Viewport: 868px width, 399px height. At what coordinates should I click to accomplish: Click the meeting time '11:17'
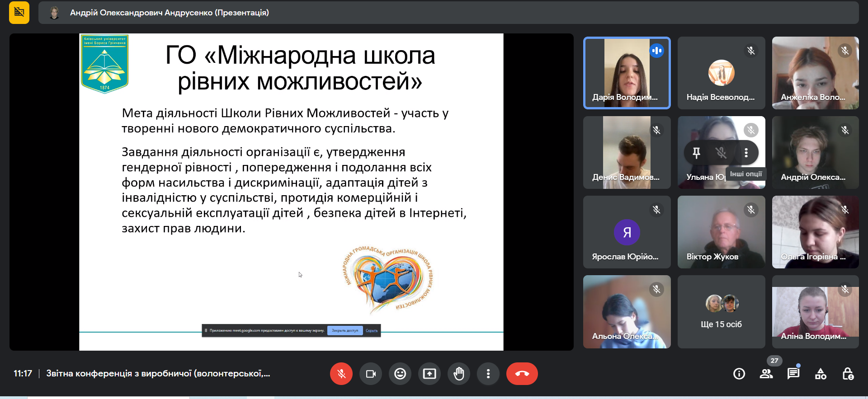pos(23,374)
